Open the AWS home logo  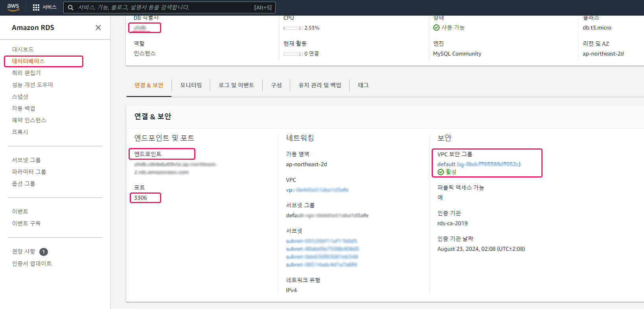click(13, 7)
